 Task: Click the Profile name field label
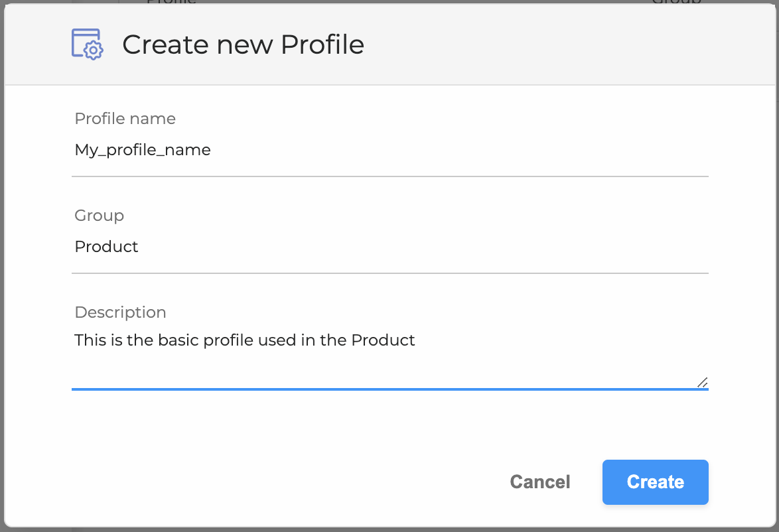point(125,119)
